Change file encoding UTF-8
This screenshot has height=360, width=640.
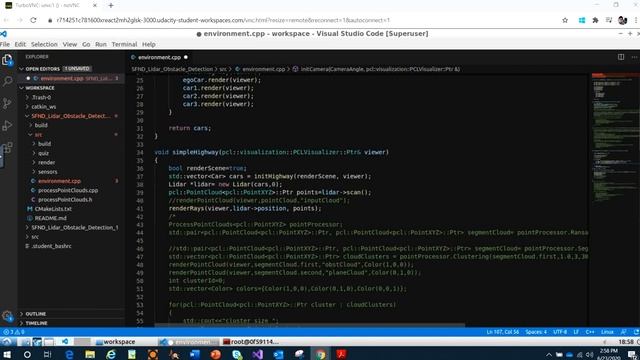[560, 332]
